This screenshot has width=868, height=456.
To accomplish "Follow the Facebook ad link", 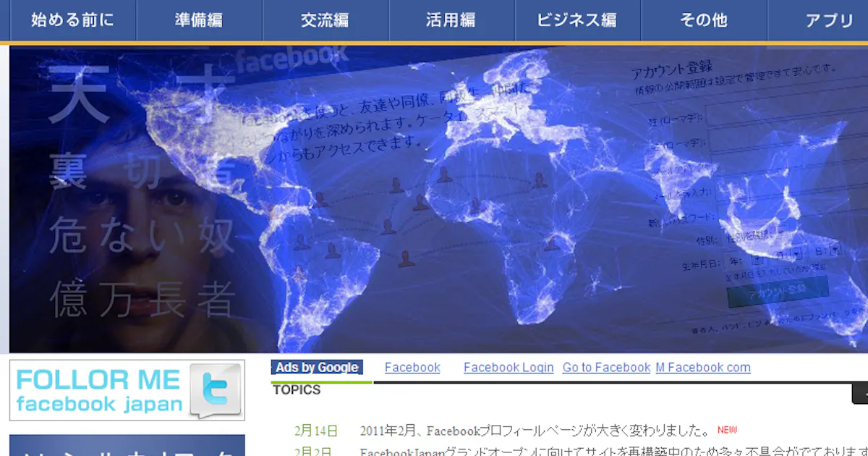I will 412,368.
